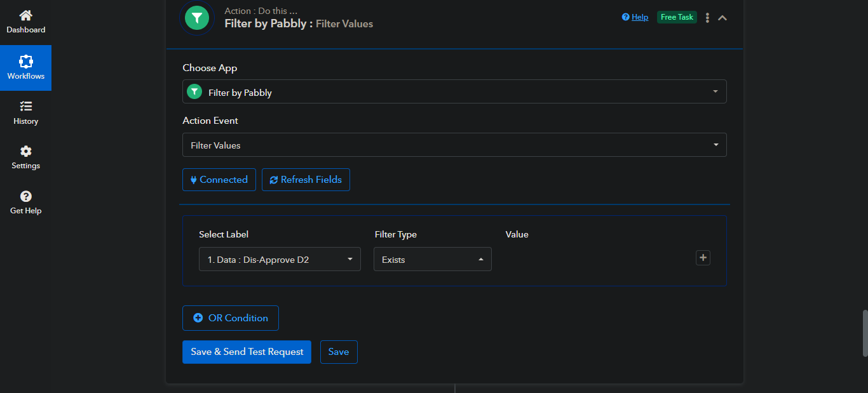
Task: Click the Filter by Pabbly : Filter Values title
Action: [x=299, y=24]
